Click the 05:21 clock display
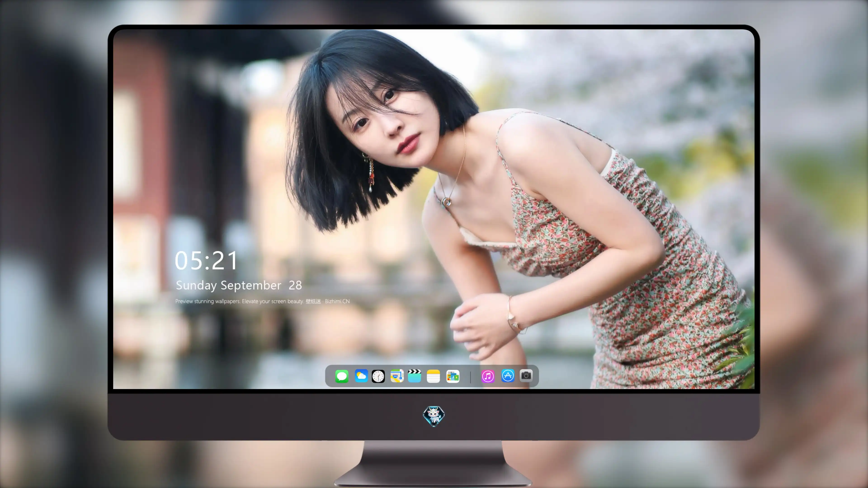Image resolution: width=868 pixels, height=488 pixels. 206,261
